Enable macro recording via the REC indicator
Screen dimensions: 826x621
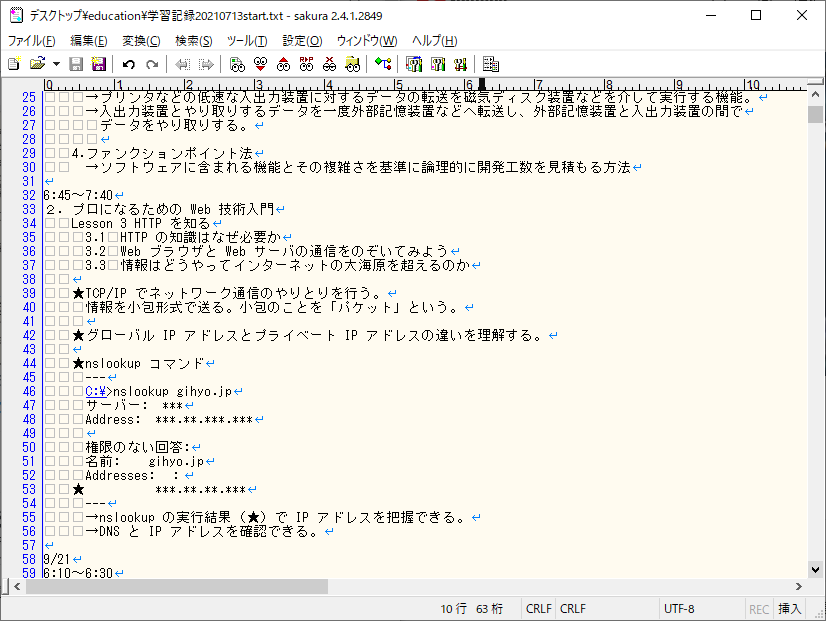click(758, 608)
